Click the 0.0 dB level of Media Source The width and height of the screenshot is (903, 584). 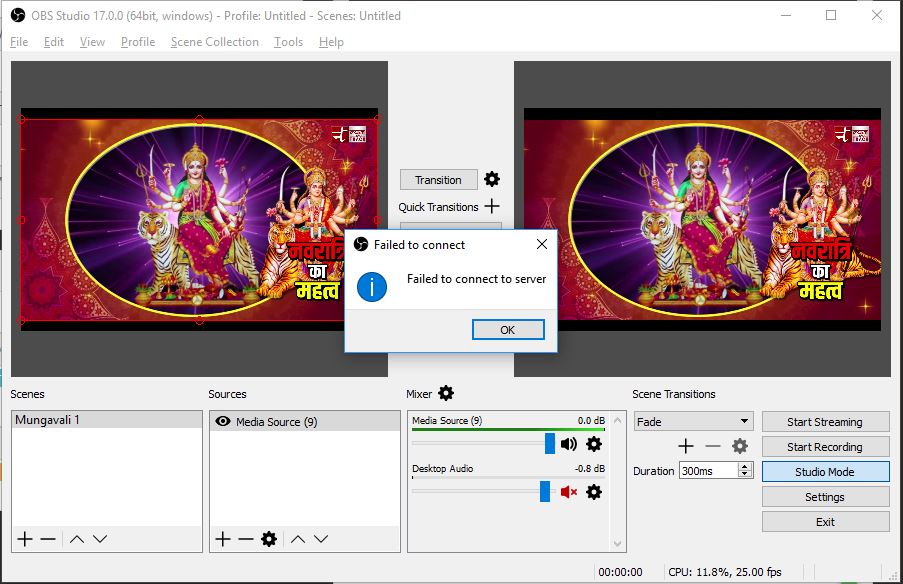tap(591, 420)
